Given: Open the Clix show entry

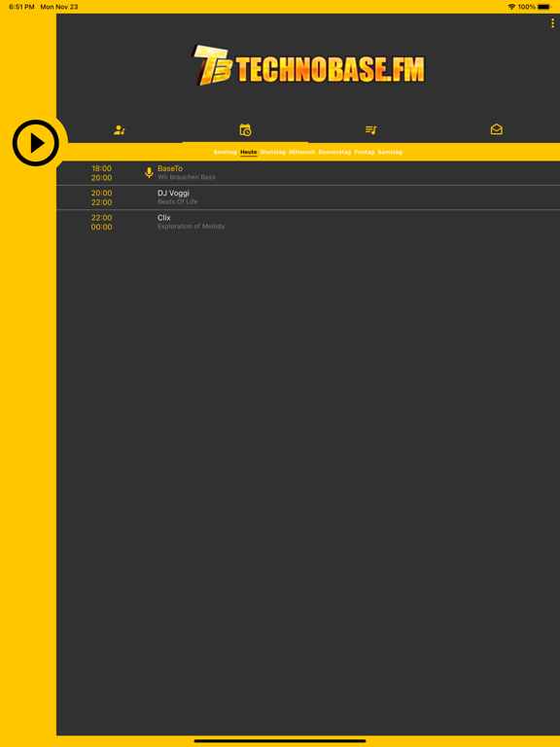Looking at the screenshot, I should pos(308,223).
